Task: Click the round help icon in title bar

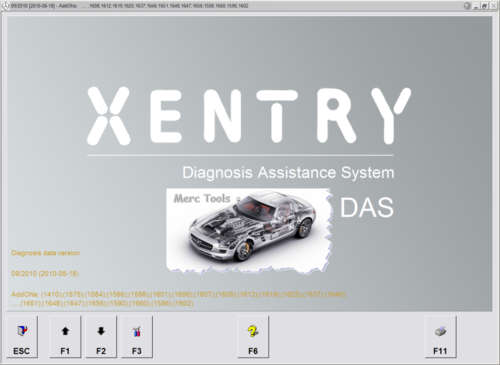Action: (x=467, y=6)
